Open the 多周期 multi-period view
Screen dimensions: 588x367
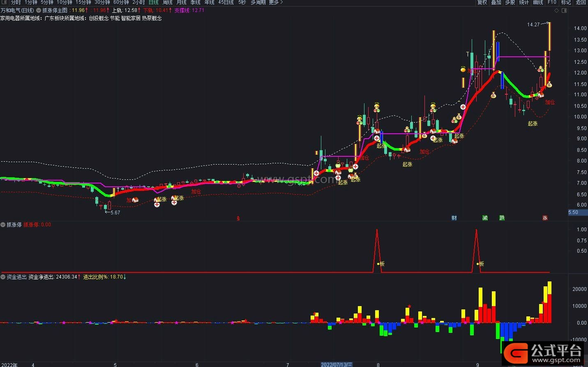[x=258, y=2]
